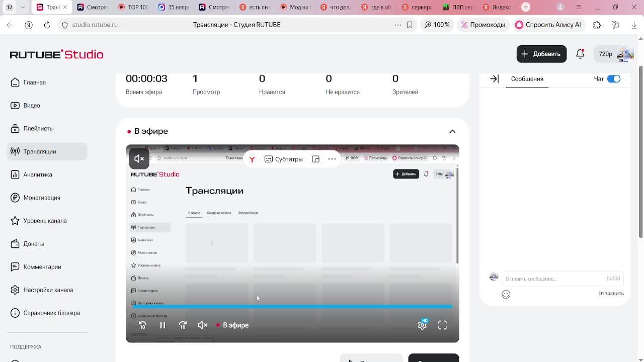The height and width of the screenshot is (362, 644).
Task: Open the browser main menu icon
Action: [x=579, y=7]
